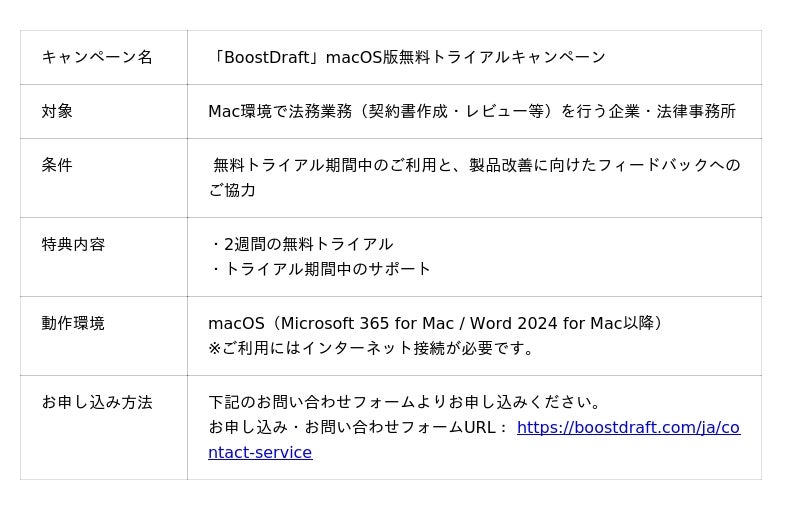Select the Mac環境で法務業務 description text
This screenshot has height=510, width=800.
coord(472,111)
